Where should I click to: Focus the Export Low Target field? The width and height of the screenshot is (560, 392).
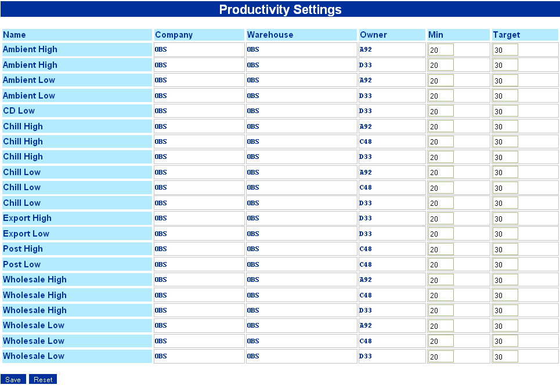(x=505, y=234)
